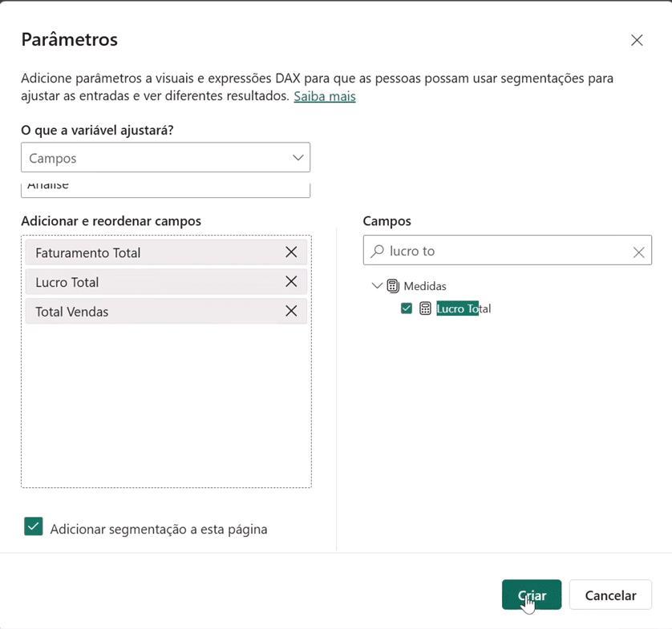The height and width of the screenshot is (629, 672).
Task: Select the Medidas group label
Action: (x=425, y=286)
